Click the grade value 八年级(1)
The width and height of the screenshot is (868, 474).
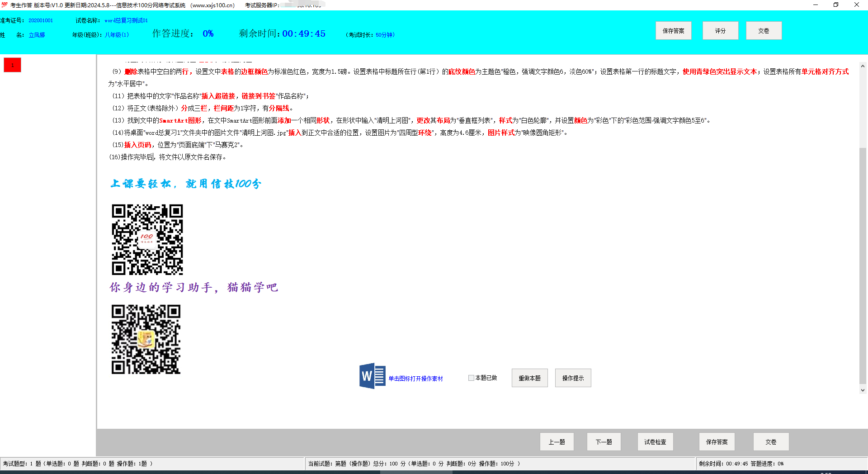(x=117, y=35)
